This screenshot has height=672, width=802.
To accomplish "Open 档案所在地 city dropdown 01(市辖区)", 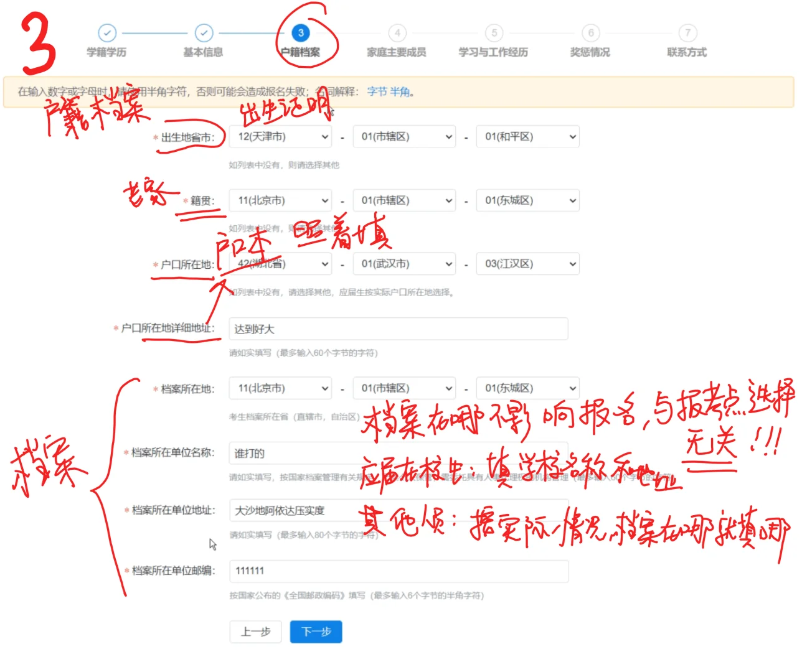I will [404, 388].
